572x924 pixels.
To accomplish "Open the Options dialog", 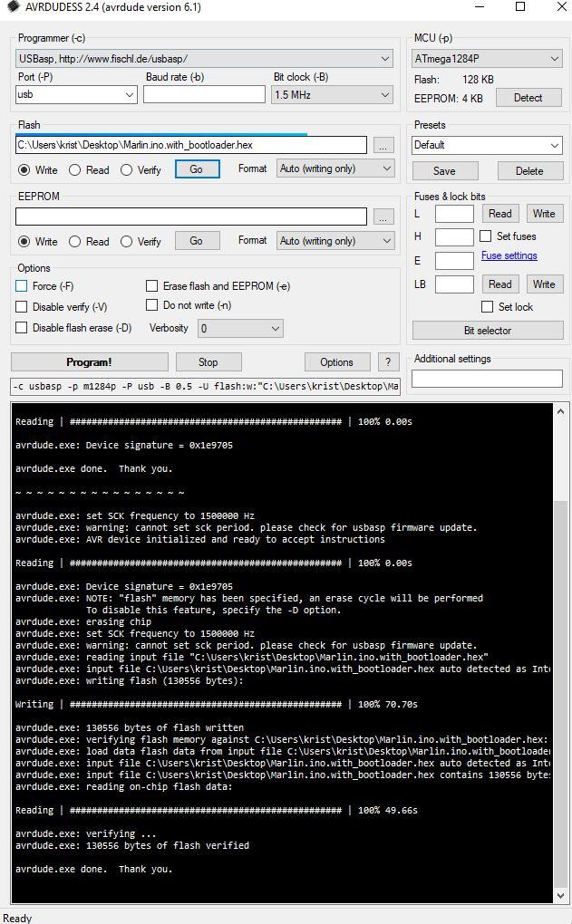I will pos(336,361).
